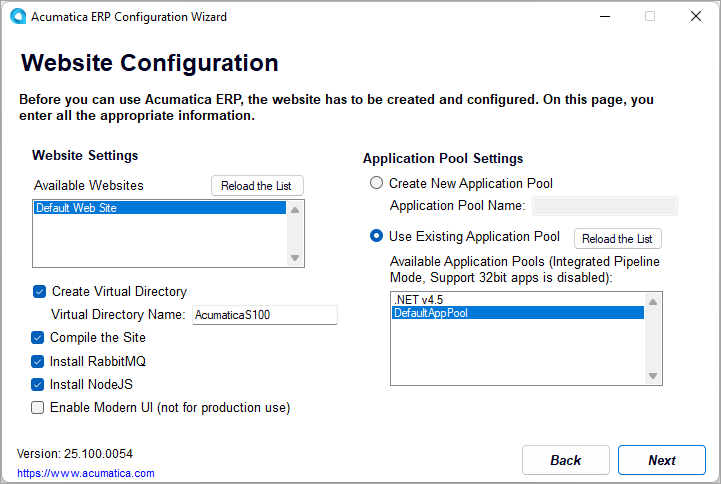Select Create New Application Pool radio
The width and height of the screenshot is (721, 484).
[x=376, y=183]
